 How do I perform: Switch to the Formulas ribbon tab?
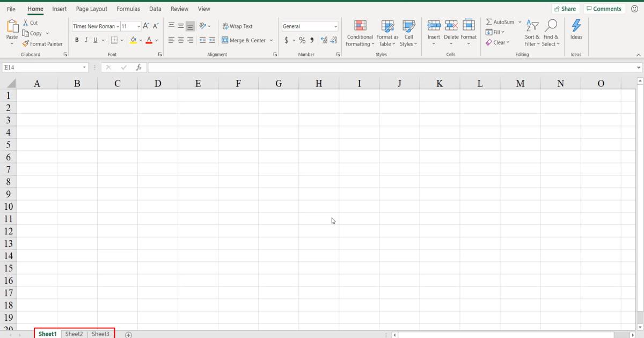128,9
